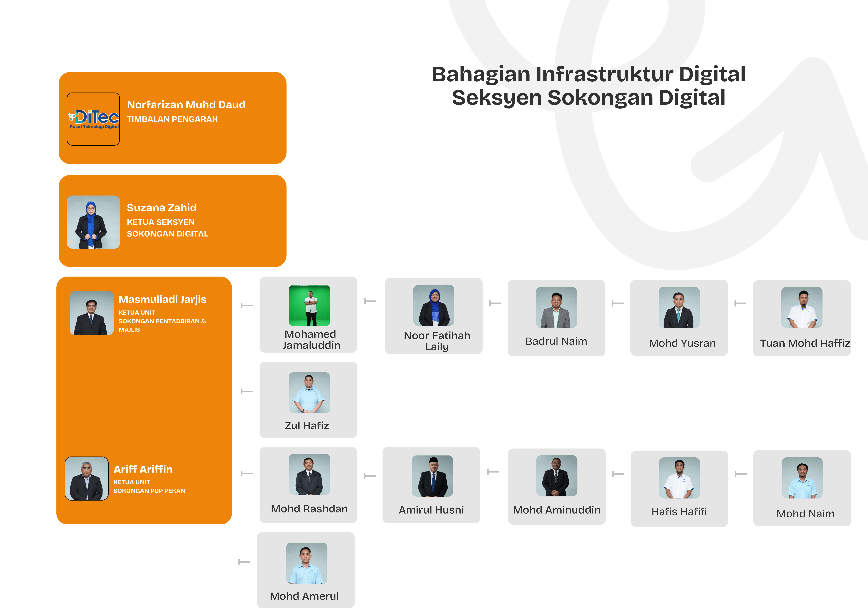Open the Hafis Hafifi card

(679, 488)
